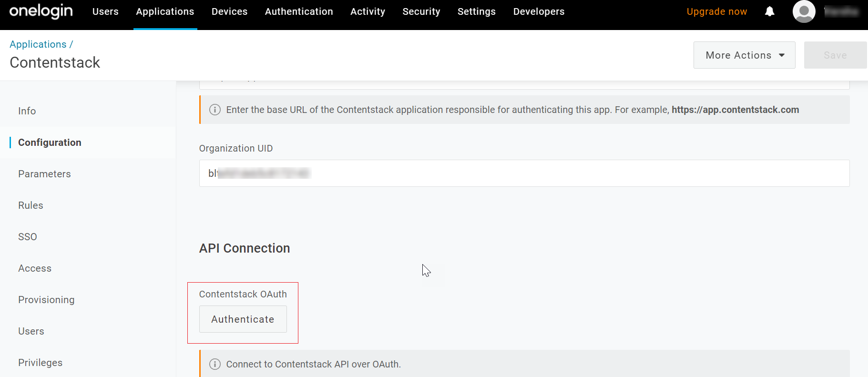Select the SSO sidebar tab

pos(28,237)
